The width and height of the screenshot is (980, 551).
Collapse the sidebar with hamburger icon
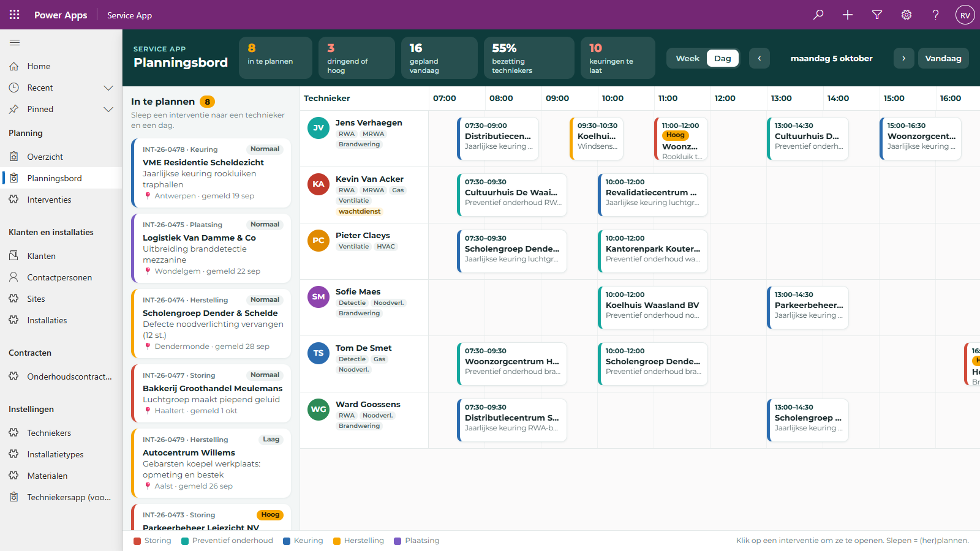[x=15, y=42]
